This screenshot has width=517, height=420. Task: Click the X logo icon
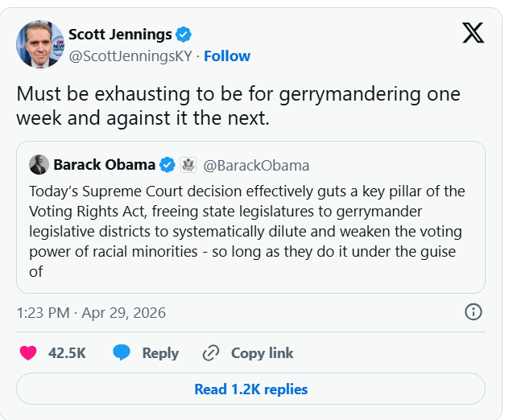(473, 33)
